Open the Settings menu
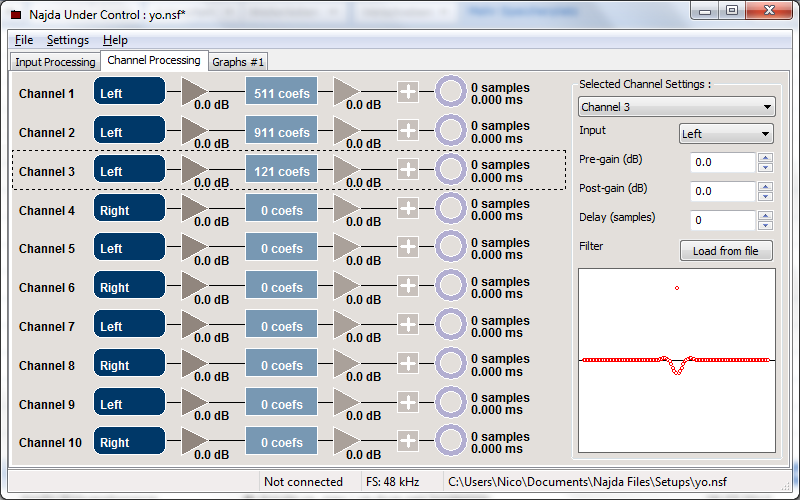The width and height of the screenshot is (800, 500). pyautogui.click(x=68, y=40)
